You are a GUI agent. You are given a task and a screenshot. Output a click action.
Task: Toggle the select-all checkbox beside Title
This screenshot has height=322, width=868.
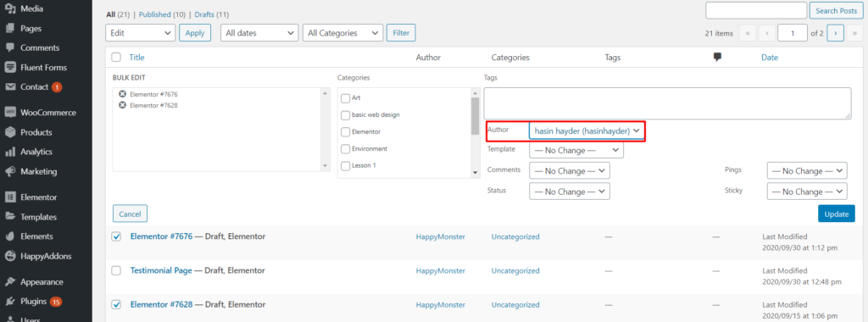(116, 57)
